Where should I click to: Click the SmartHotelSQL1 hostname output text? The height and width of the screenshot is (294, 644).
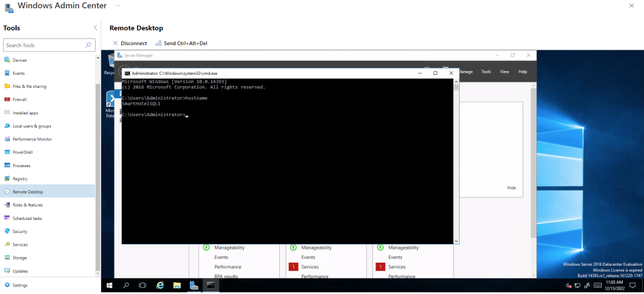pyautogui.click(x=141, y=104)
